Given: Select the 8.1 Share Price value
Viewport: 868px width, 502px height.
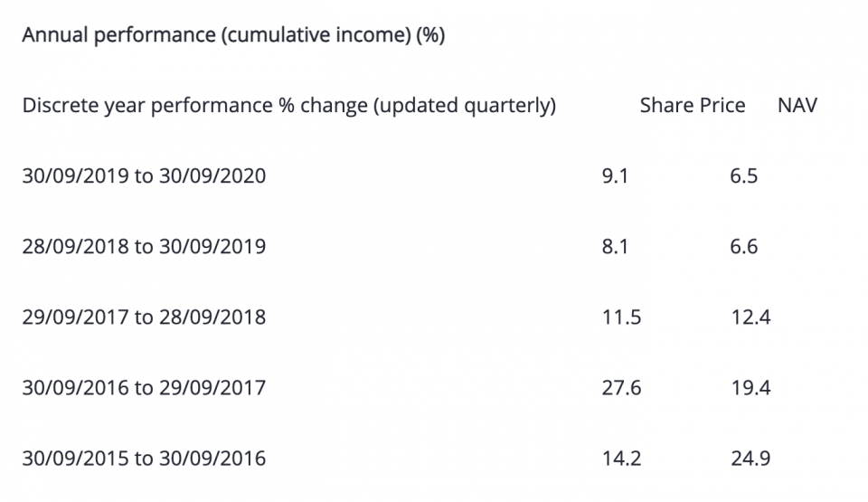Looking at the screenshot, I should coord(615,246).
